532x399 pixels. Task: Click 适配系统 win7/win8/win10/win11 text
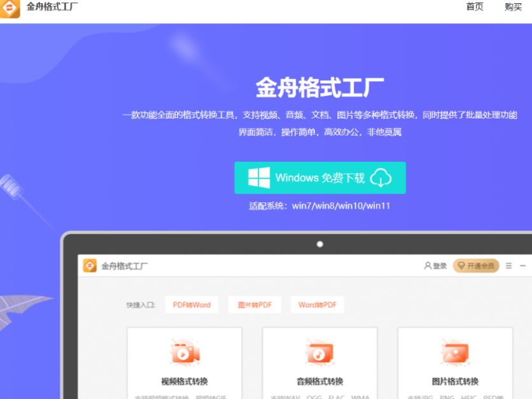(319, 206)
